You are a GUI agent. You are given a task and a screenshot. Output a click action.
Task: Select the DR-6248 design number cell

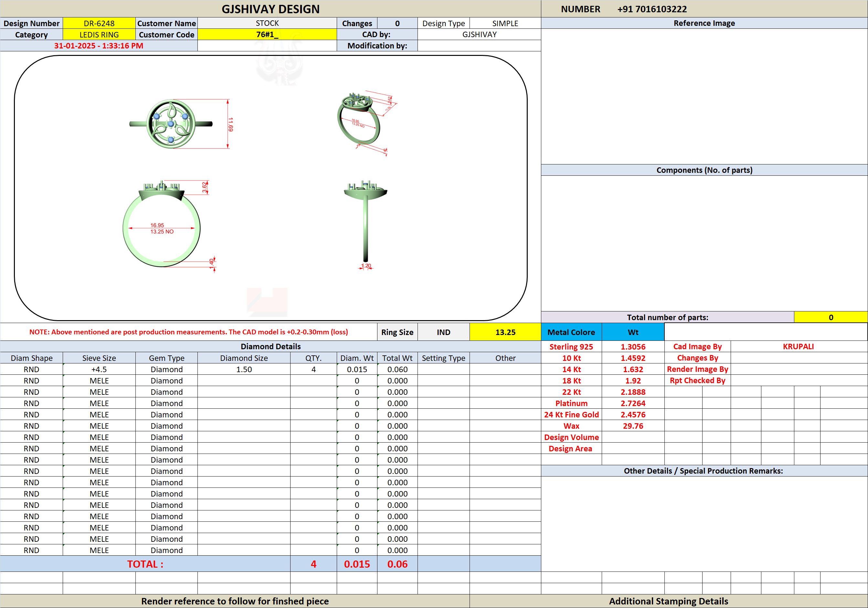point(99,23)
